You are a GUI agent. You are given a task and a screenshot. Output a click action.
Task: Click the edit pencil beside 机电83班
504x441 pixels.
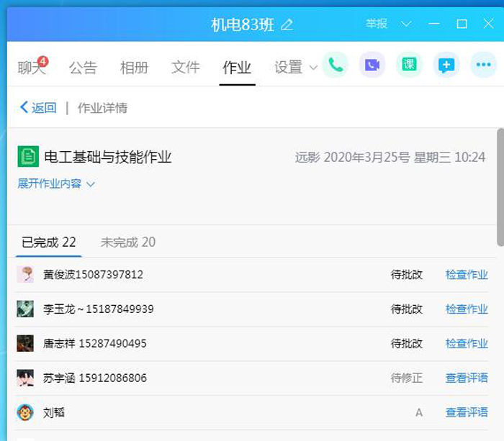click(287, 24)
